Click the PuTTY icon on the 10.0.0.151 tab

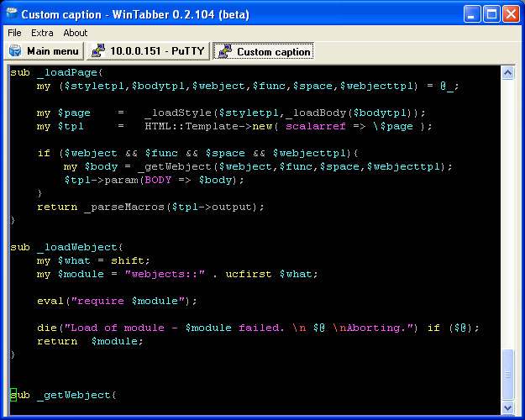pyautogui.click(x=98, y=51)
